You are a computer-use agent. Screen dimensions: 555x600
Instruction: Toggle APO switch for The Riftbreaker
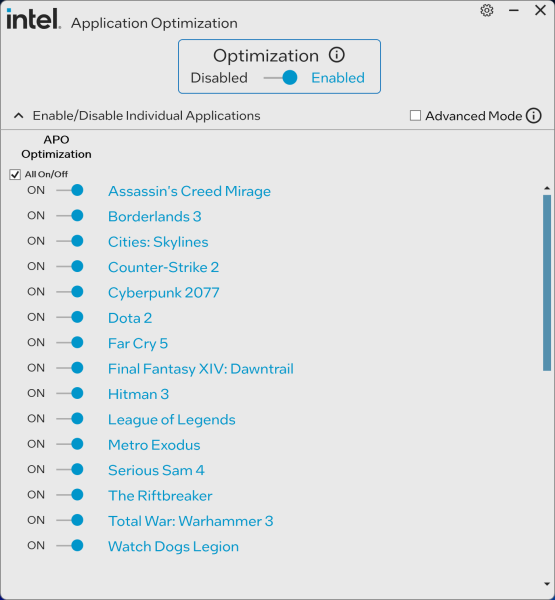[x=70, y=495]
